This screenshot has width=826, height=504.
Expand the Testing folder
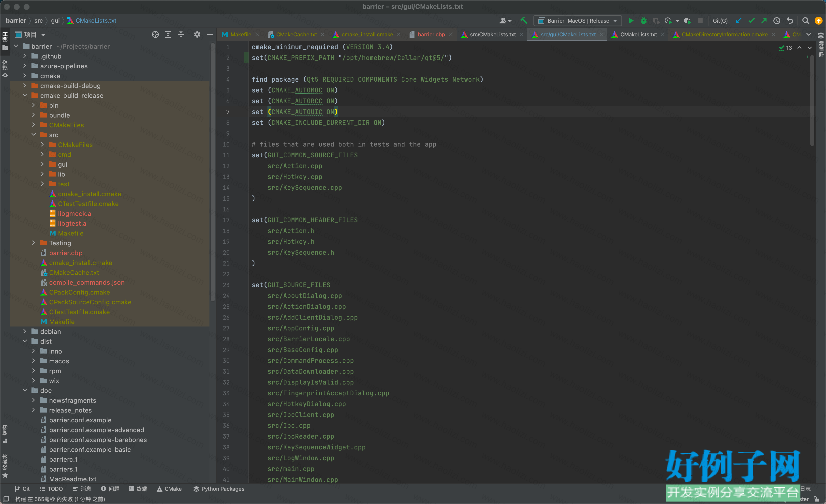pyautogui.click(x=33, y=243)
